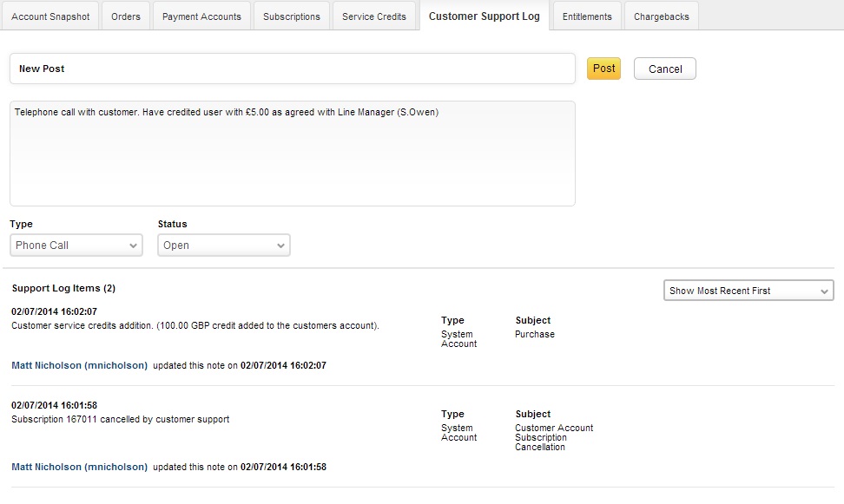
Task: Cancel the new post
Action: pyautogui.click(x=665, y=69)
